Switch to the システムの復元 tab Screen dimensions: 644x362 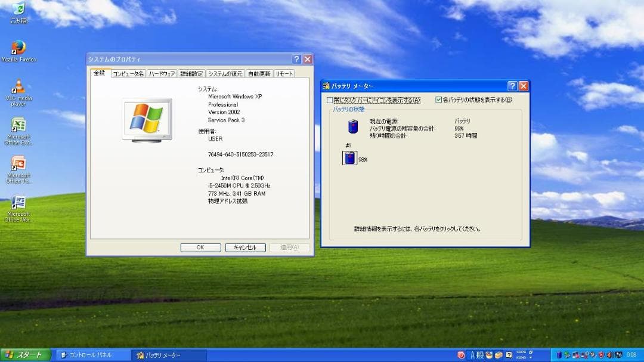(x=225, y=74)
